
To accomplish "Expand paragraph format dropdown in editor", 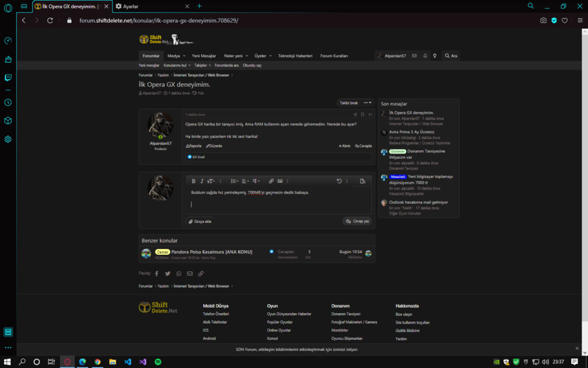I will click(255, 181).
